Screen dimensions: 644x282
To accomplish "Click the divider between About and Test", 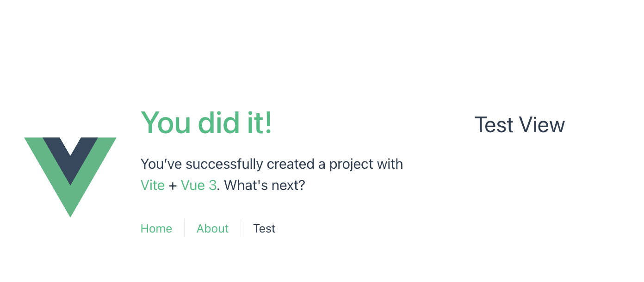I will [x=241, y=228].
